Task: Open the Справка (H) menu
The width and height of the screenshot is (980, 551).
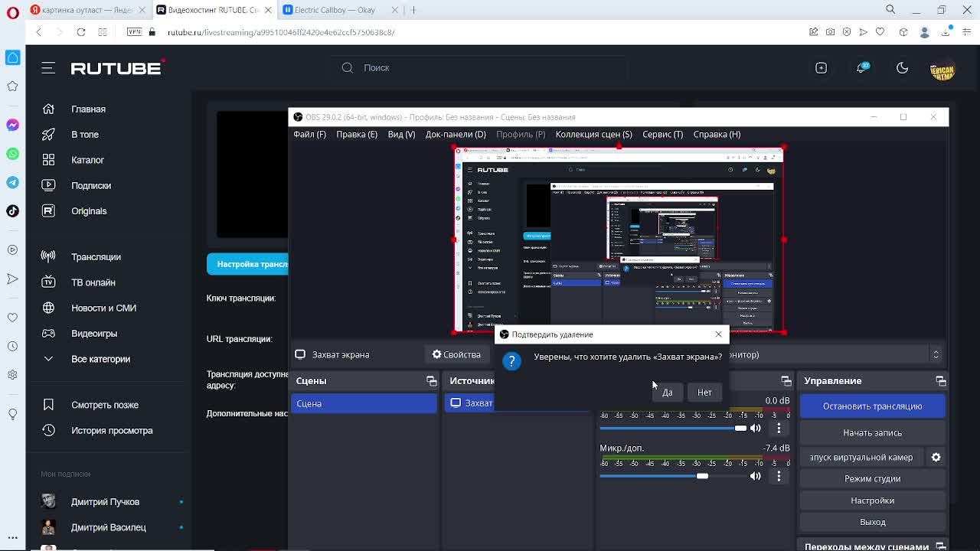Action: coord(717,134)
